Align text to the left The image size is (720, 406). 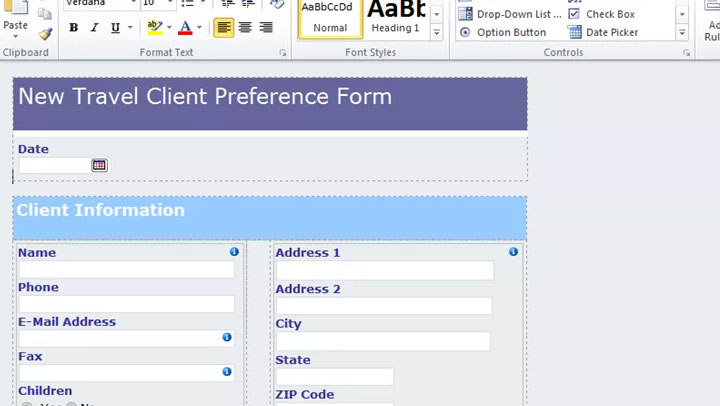tap(223, 28)
